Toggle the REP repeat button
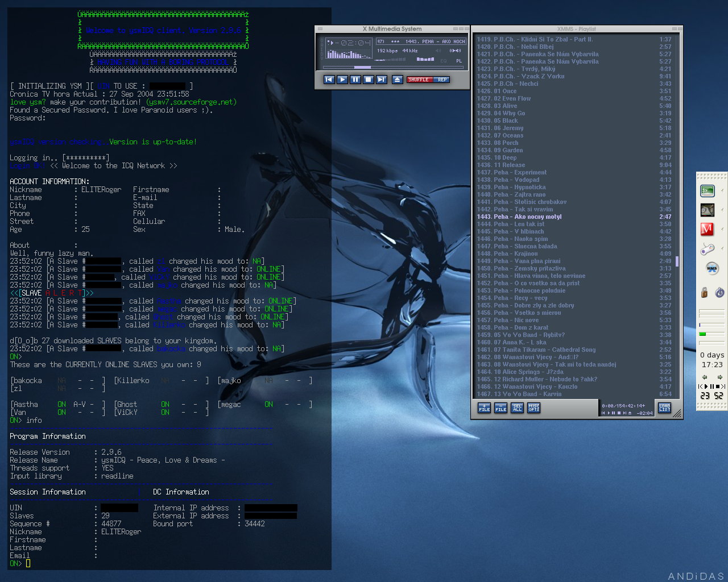The height and width of the screenshot is (582, 728). [x=442, y=80]
